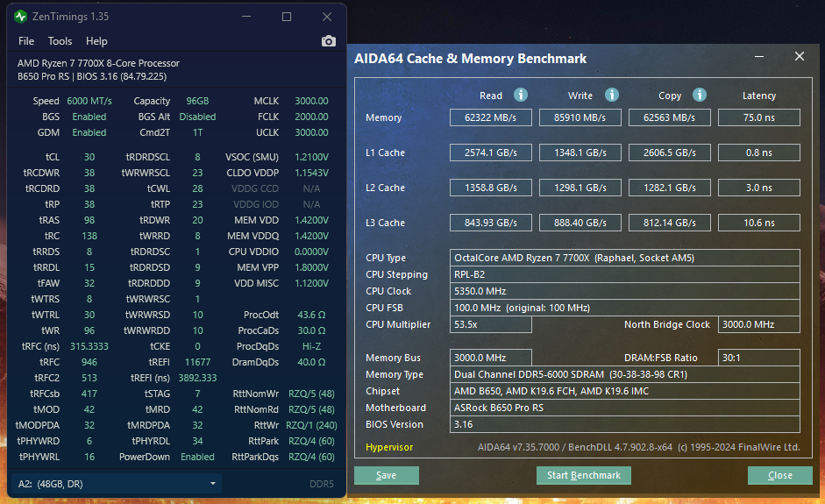Viewport: 825px width, 504px height.
Task: Expand the A2: (48GB, DR) module dropdown
Action: [x=117, y=484]
